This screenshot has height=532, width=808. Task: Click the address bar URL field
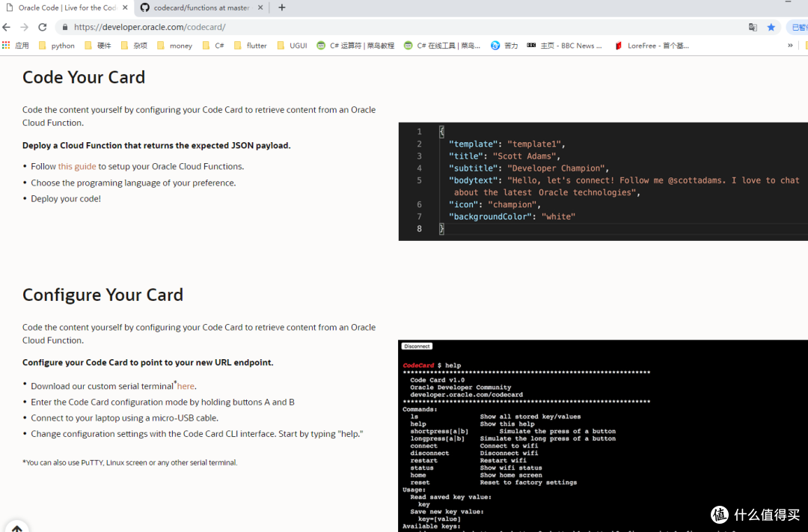pyautogui.click(x=402, y=28)
